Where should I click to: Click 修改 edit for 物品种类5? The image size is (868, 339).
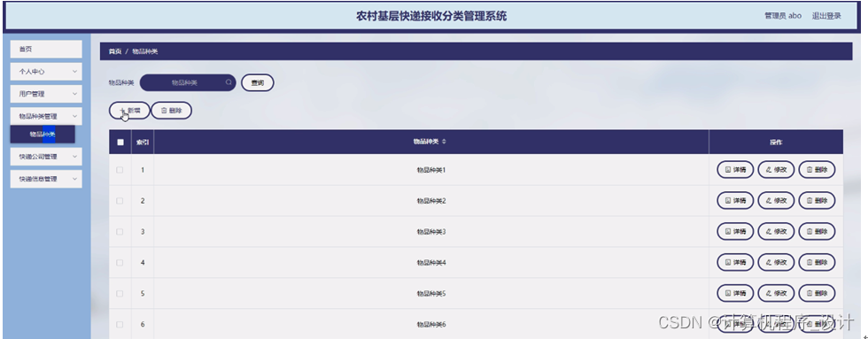point(776,294)
